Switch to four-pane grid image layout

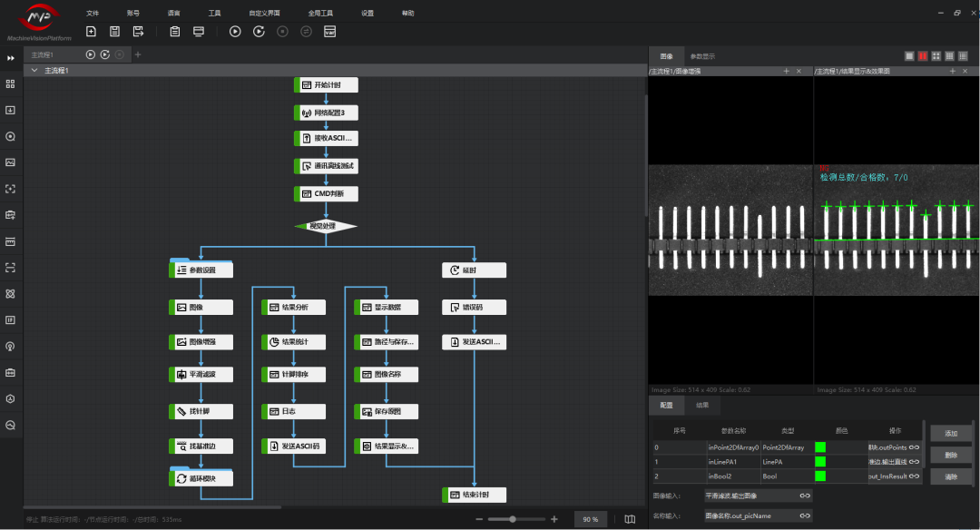(x=936, y=56)
